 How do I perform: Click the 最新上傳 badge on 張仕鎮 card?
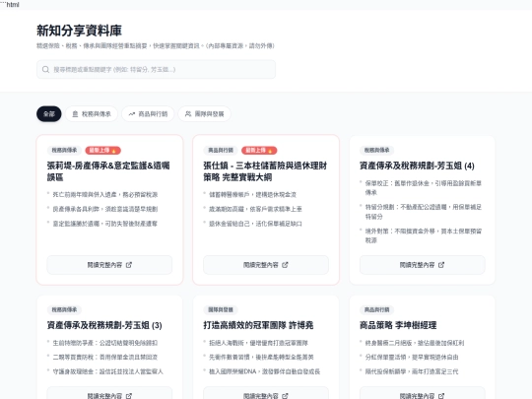coord(259,151)
